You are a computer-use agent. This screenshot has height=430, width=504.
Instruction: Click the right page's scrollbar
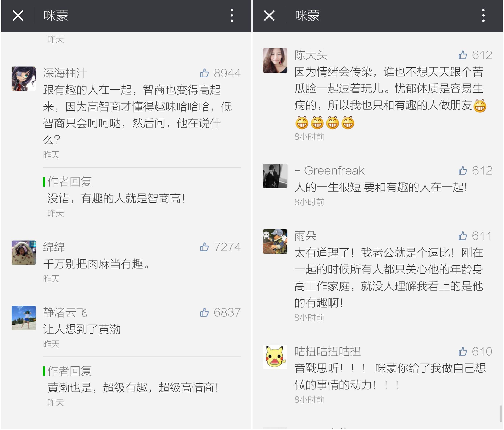(x=501, y=414)
